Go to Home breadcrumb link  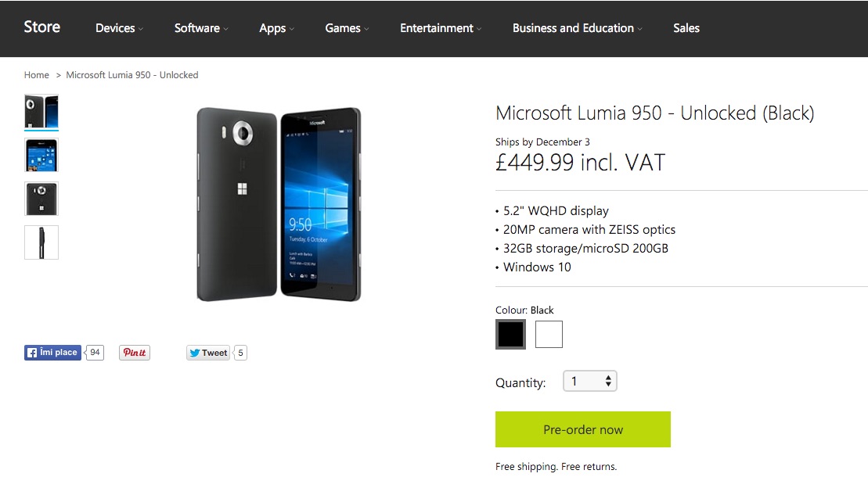tap(37, 75)
